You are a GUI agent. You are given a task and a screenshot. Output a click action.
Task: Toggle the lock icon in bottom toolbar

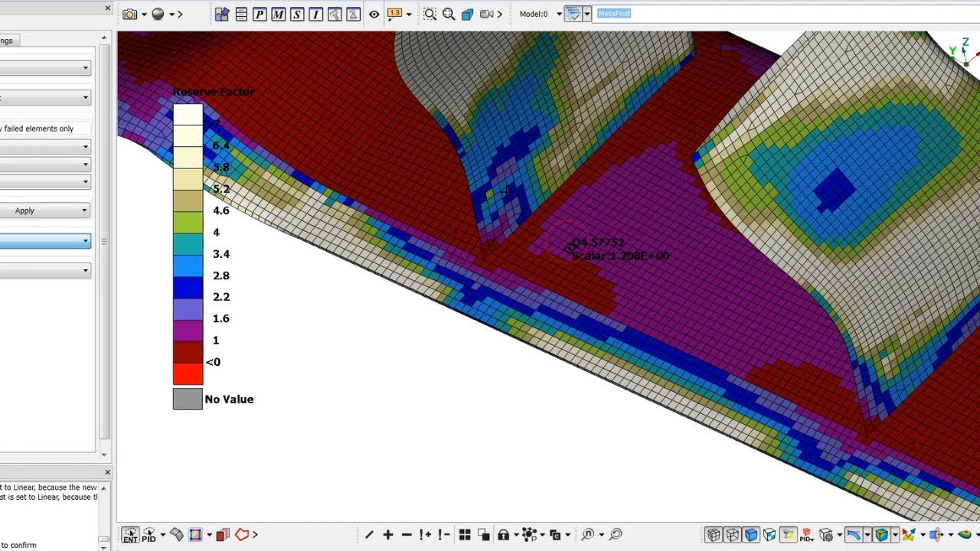coord(504,535)
